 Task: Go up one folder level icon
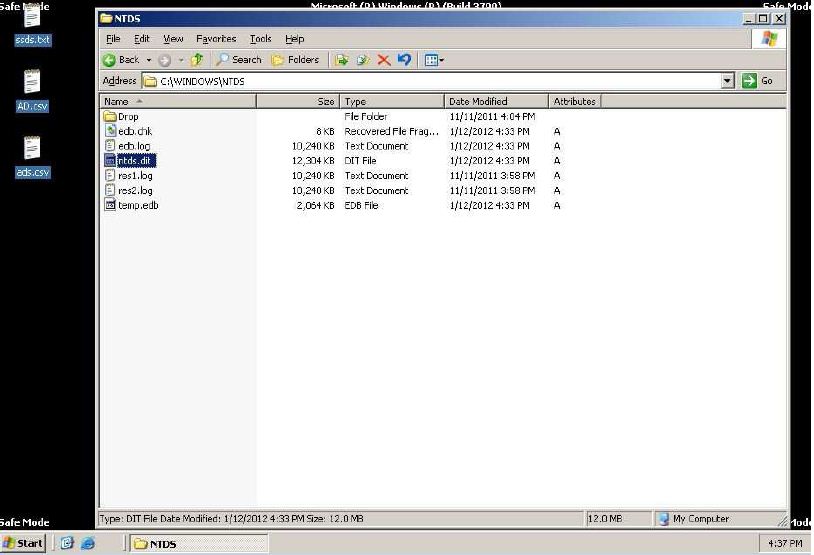(197, 60)
